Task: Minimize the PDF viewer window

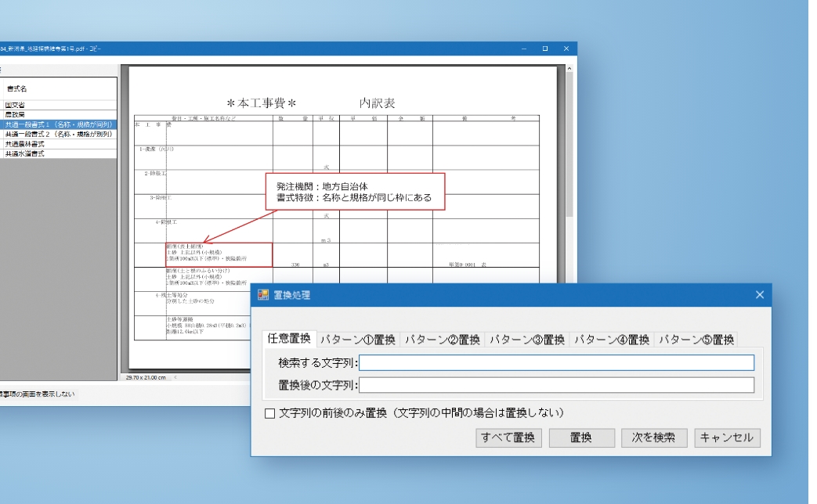Action: point(525,49)
